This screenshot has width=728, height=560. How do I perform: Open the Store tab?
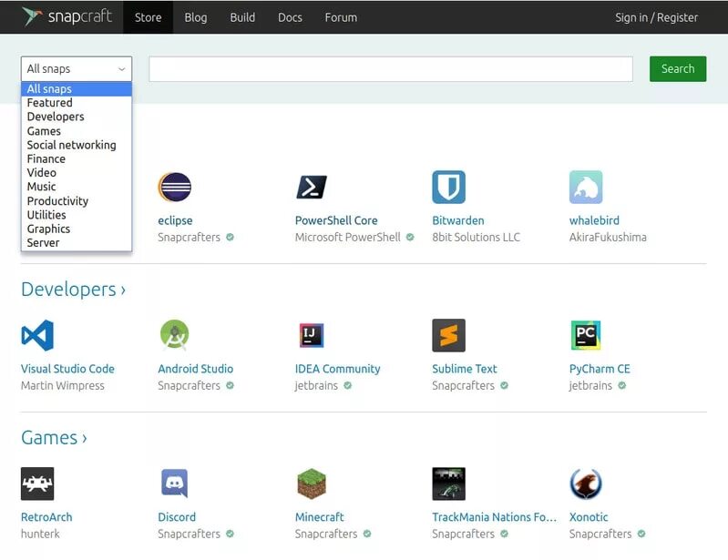click(x=149, y=17)
